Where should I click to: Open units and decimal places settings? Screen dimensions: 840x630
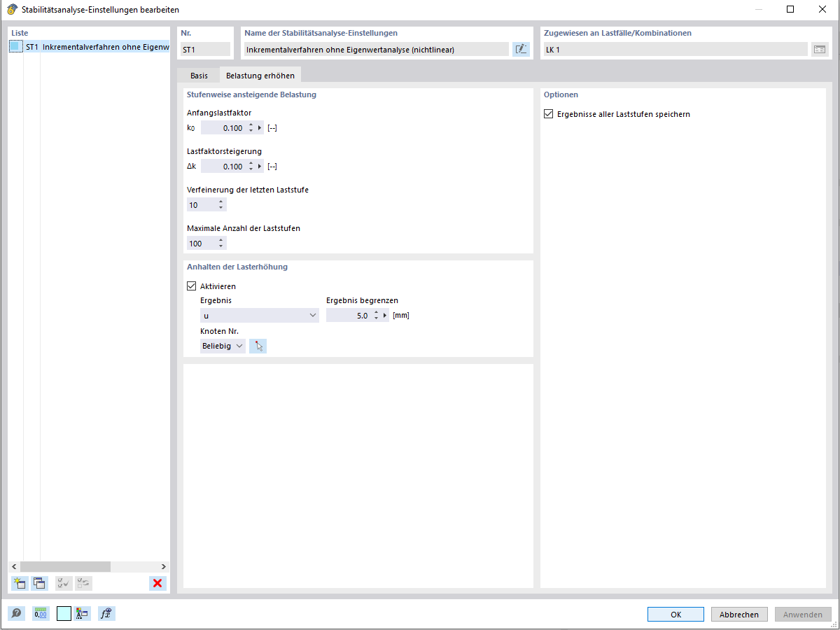(40, 613)
